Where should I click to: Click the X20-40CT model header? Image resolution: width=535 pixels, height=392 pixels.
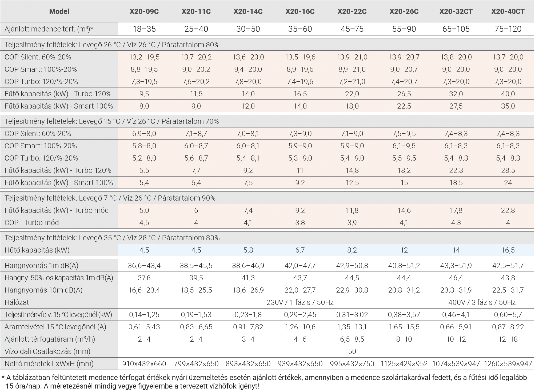(508, 11)
